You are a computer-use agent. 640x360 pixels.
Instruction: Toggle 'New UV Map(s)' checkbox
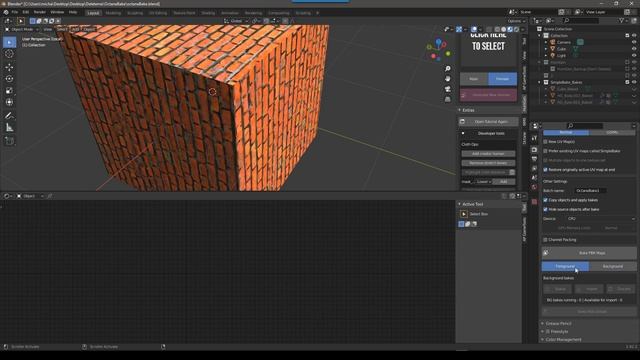click(x=545, y=142)
